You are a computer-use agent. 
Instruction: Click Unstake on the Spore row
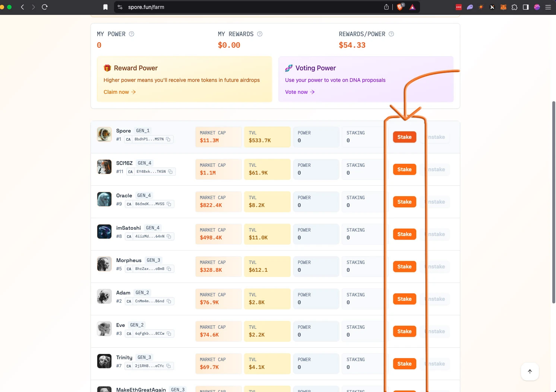434,137
